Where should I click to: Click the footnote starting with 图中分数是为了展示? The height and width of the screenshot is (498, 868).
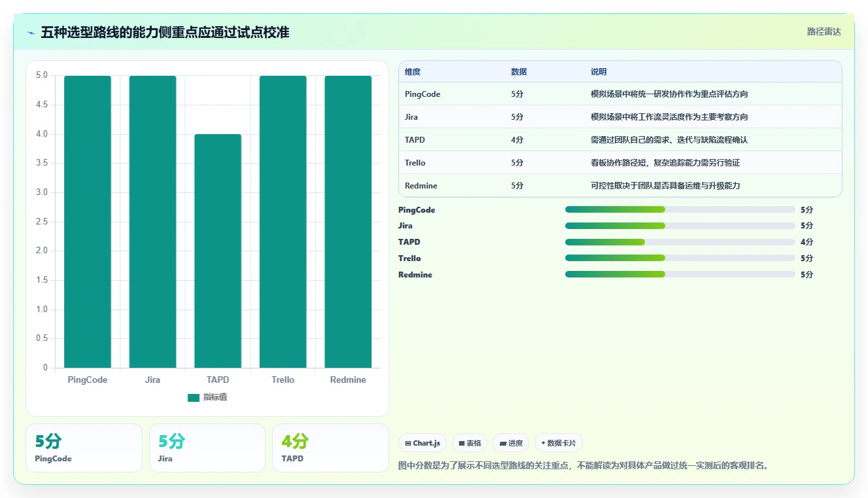(x=583, y=466)
